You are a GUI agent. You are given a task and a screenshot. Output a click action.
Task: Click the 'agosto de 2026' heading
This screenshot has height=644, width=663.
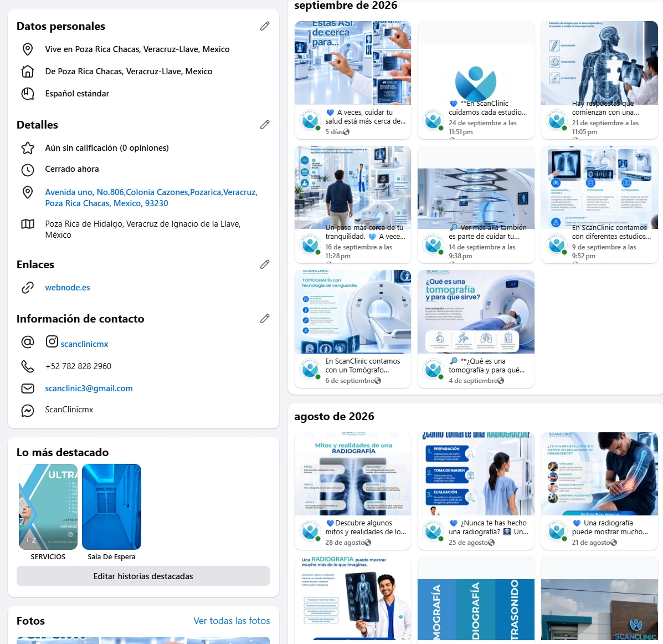(x=334, y=416)
